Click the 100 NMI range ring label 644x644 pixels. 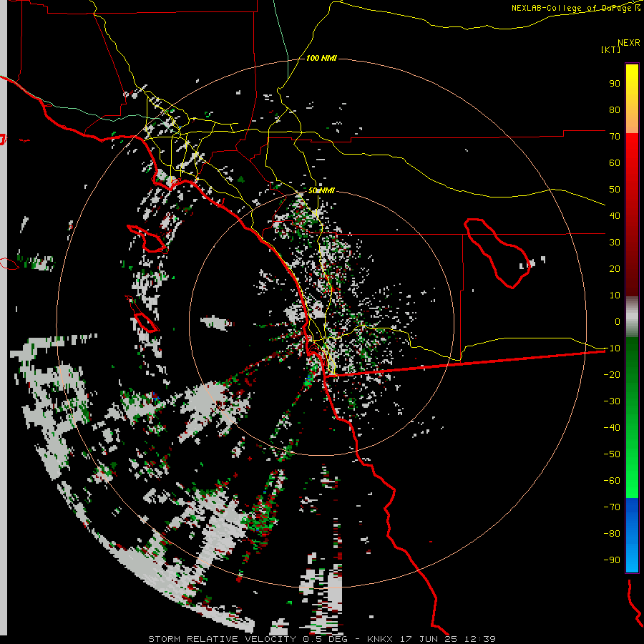321,59
